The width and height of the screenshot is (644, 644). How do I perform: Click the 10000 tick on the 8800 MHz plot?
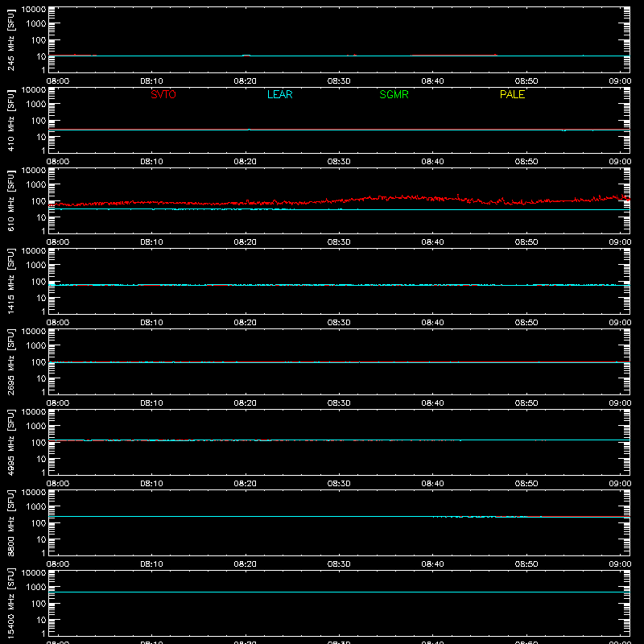coord(34,493)
